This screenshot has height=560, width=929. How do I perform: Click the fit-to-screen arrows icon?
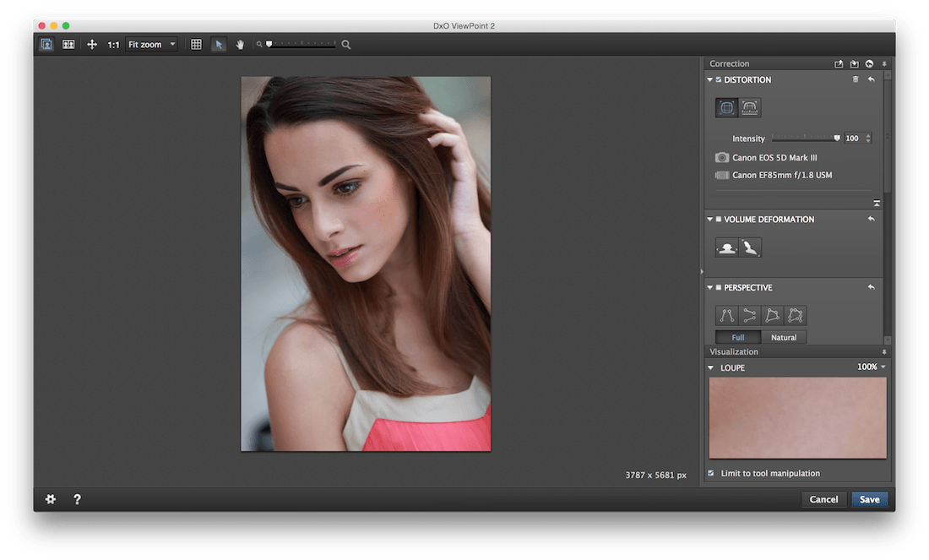pos(92,45)
